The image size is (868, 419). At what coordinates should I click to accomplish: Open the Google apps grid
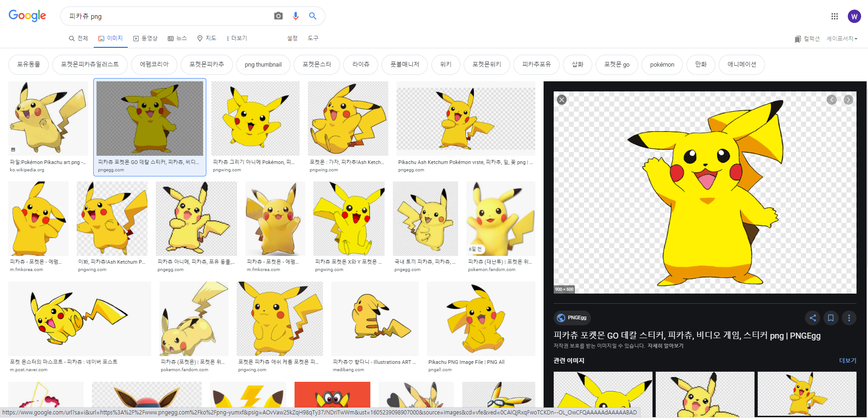tap(834, 17)
